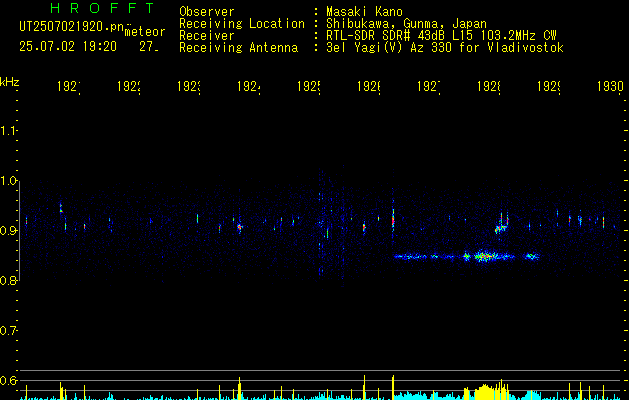The image size is (629, 400).
Task: Click the '3el Yagi(V) Az 330' antenna text
Action: pos(445,48)
